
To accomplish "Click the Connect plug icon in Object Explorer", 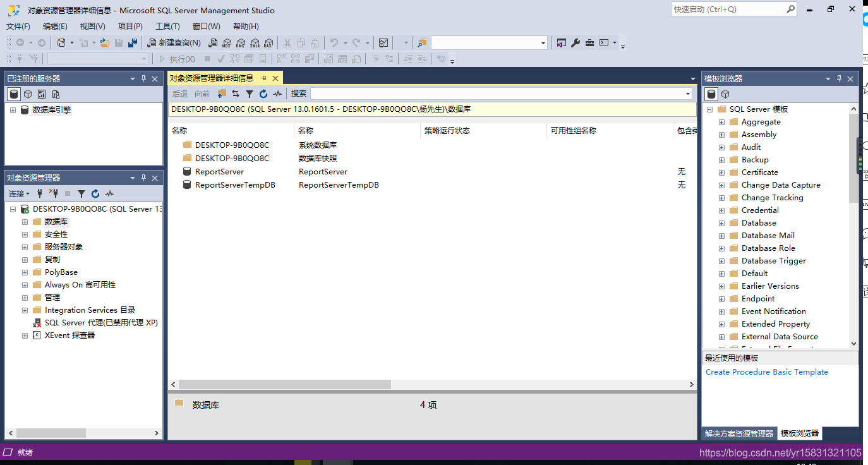I will pos(40,193).
